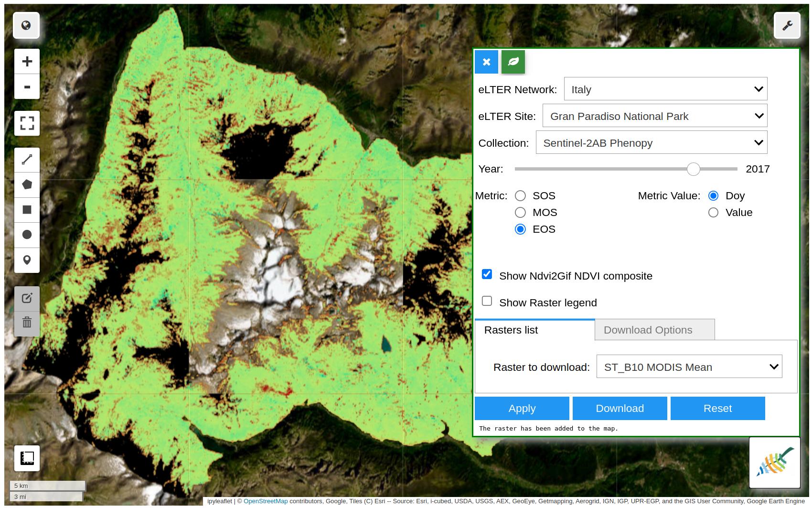Select the circle drawing tool

point(27,234)
